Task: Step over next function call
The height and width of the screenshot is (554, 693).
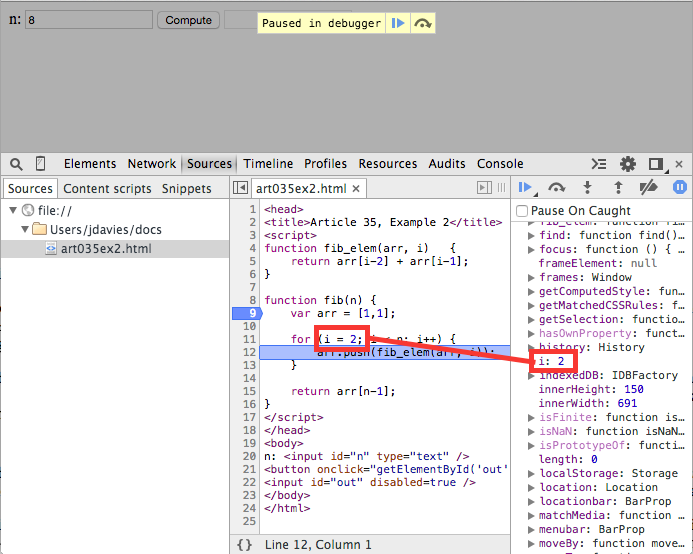Action: click(x=556, y=187)
